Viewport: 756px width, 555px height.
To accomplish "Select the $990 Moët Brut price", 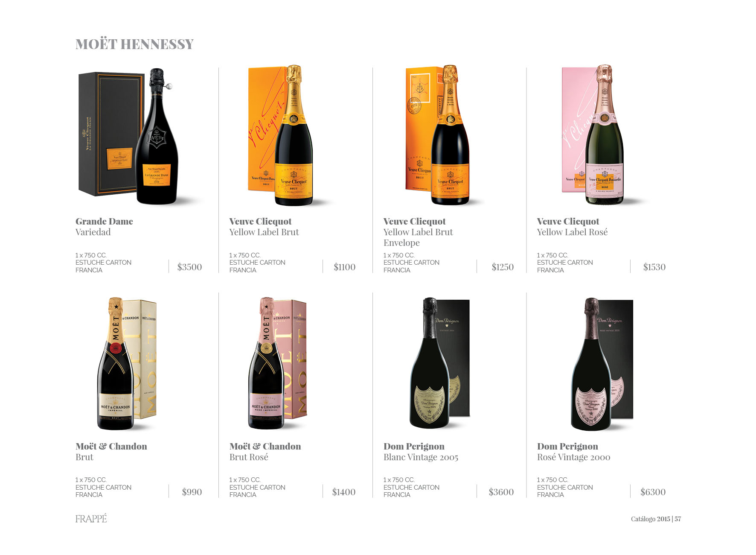I will pos(192,492).
